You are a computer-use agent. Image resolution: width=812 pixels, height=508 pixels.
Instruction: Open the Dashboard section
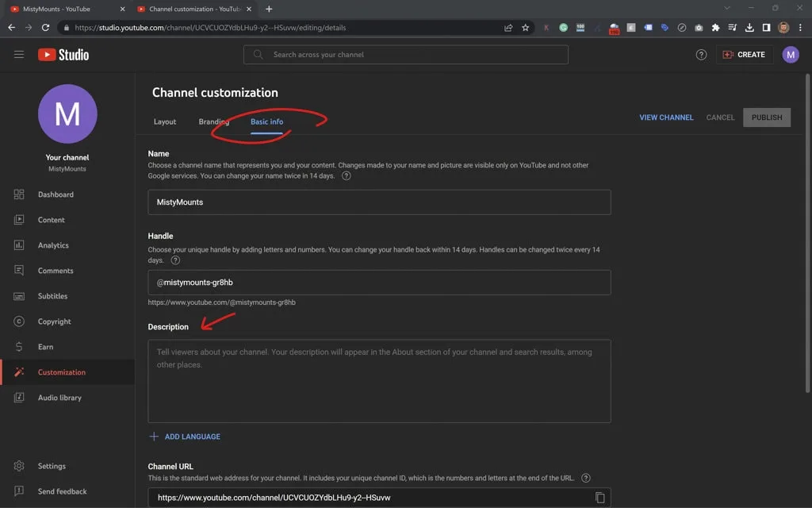click(56, 194)
